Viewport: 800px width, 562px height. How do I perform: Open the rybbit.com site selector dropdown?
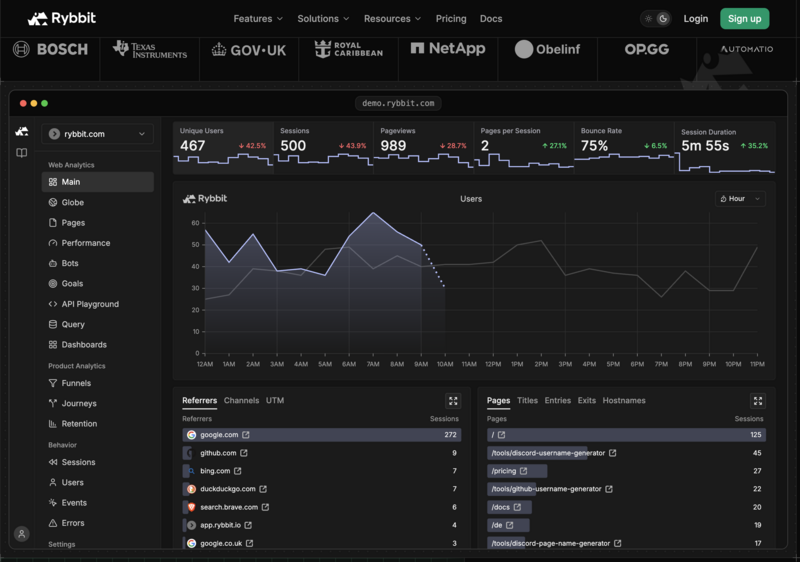point(97,134)
